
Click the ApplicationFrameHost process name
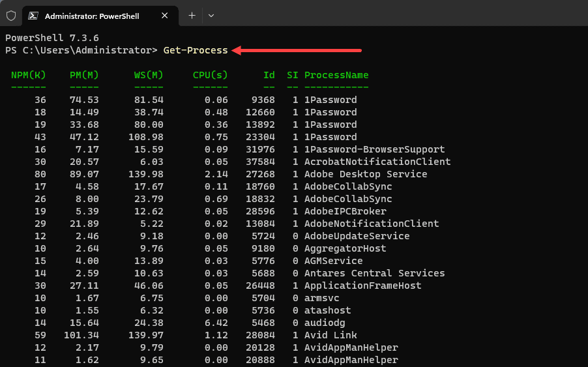coord(362,286)
